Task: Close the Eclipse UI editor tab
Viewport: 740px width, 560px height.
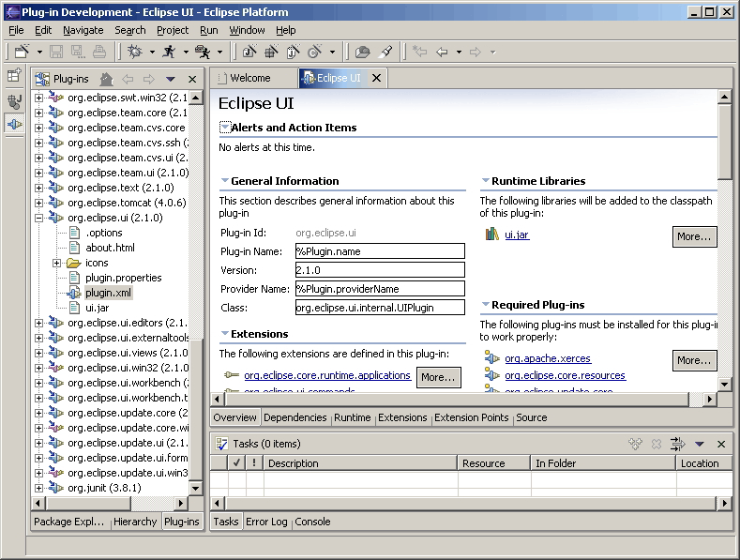Action: coord(376,78)
